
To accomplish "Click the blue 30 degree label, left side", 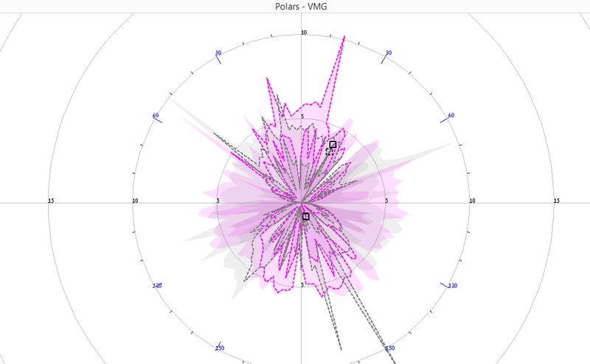I will (218, 53).
